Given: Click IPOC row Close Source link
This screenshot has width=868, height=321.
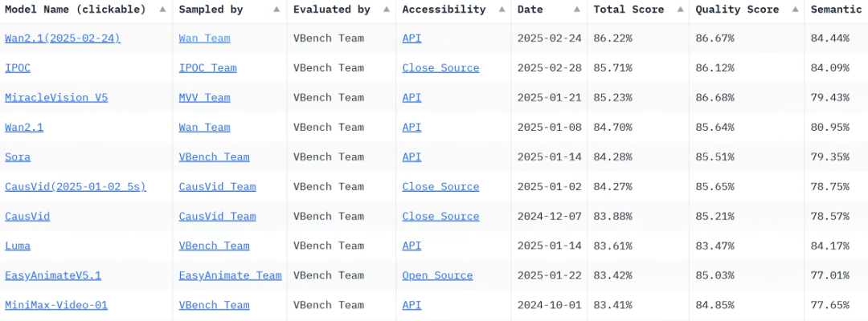Looking at the screenshot, I should (440, 68).
